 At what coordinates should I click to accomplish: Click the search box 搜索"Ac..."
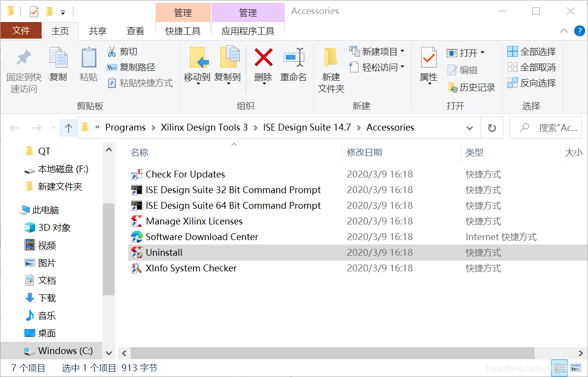pyautogui.click(x=545, y=128)
